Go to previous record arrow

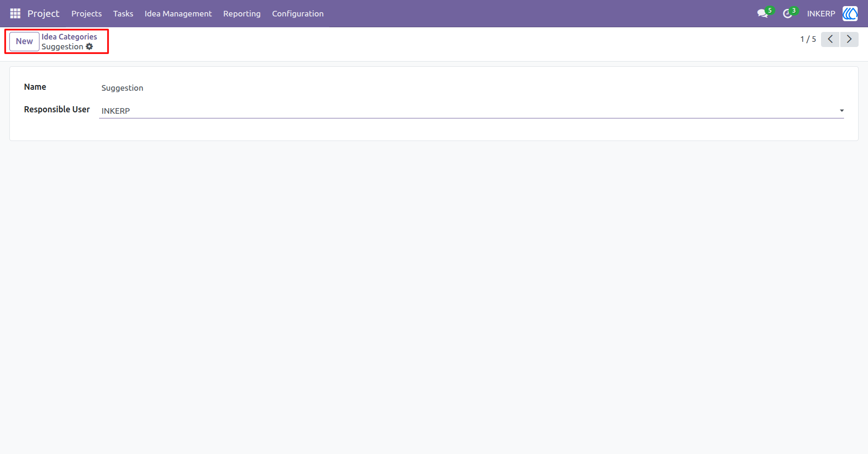[830, 39]
